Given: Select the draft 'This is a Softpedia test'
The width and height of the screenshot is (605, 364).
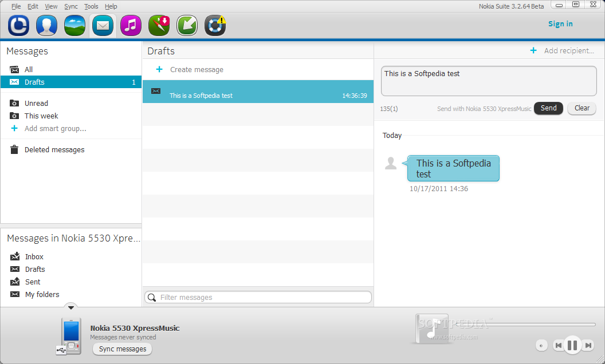Looking at the screenshot, I should (258, 92).
